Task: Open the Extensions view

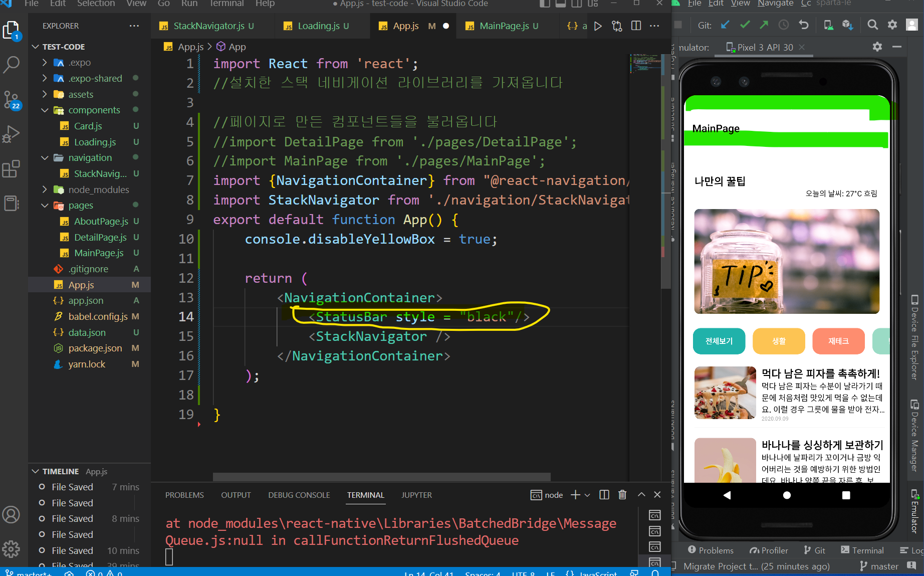Action: click(11, 169)
